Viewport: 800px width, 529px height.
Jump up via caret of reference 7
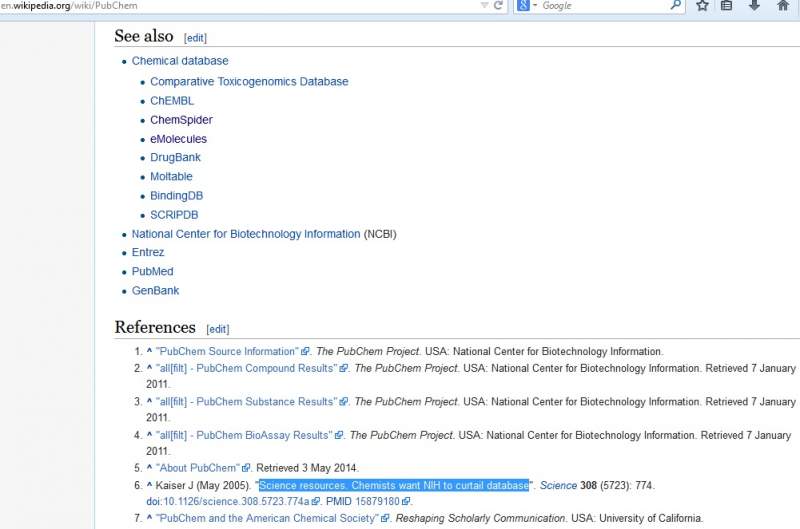[x=149, y=517]
